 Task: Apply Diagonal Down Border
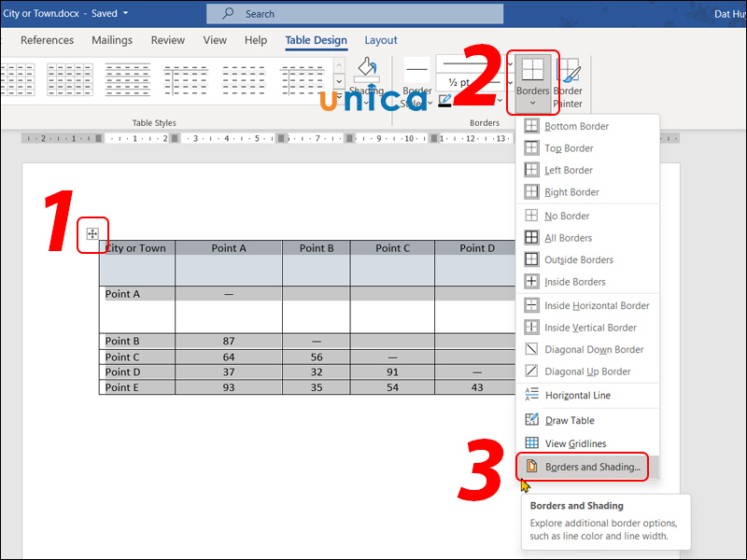tap(594, 350)
